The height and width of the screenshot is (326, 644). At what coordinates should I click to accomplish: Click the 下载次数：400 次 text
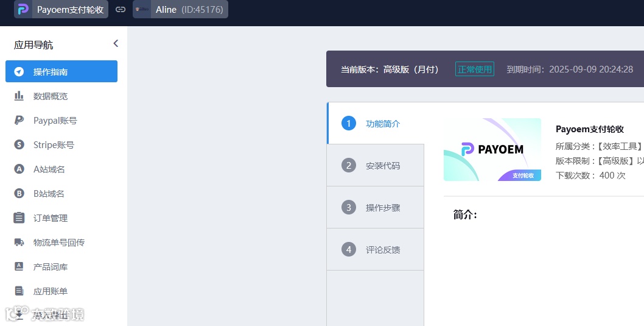[x=590, y=175]
